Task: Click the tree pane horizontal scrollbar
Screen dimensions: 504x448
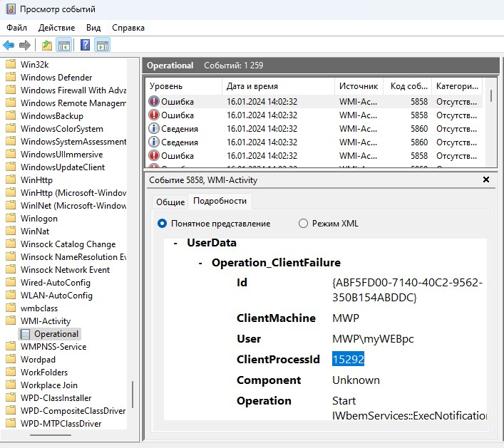Action: (51, 435)
